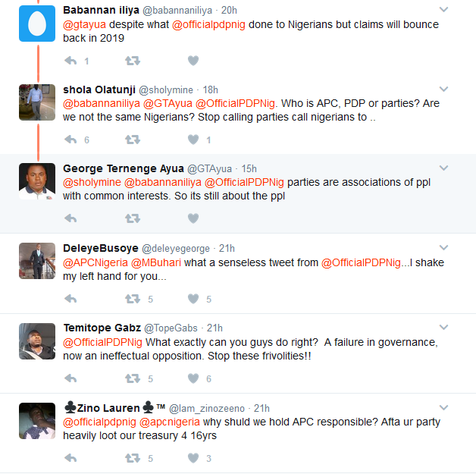This screenshot has height=474, width=476.
Task: Open more options on Babannan iliya's tweet
Action: pos(444,10)
